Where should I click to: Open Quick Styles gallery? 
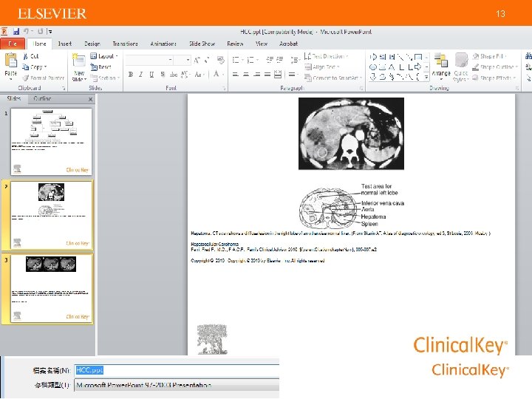(x=461, y=67)
